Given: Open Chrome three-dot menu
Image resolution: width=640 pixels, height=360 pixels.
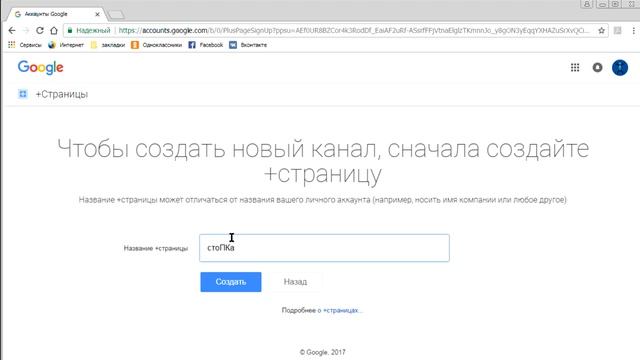Looking at the screenshot, I should pyautogui.click(x=633, y=31).
